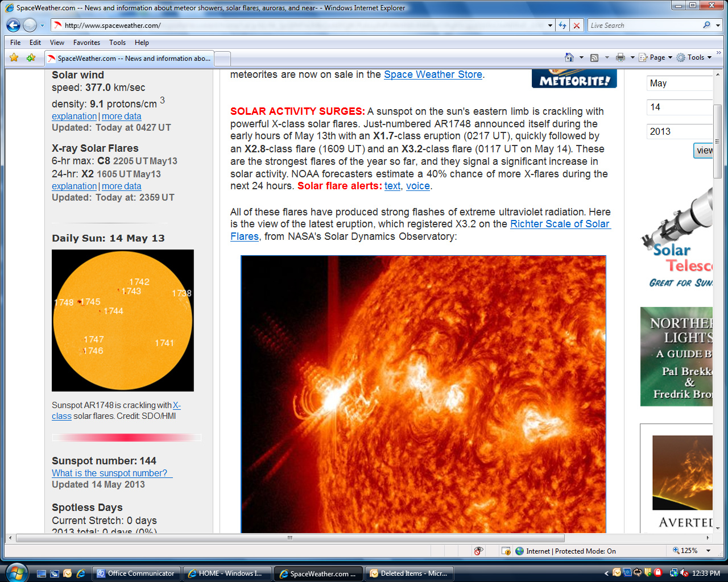Click the horizontal scrollbar thumb
This screenshot has height=582, width=728.
click(x=290, y=538)
